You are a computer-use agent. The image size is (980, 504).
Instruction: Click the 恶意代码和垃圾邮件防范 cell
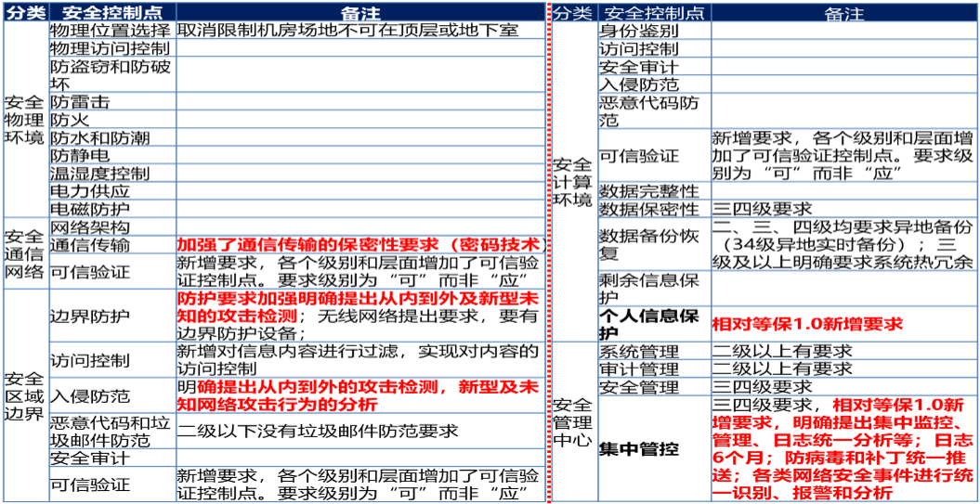click(x=112, y=431)
